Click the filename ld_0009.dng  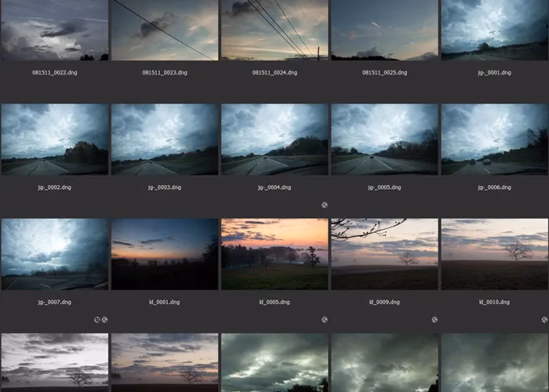pos(384,302)
